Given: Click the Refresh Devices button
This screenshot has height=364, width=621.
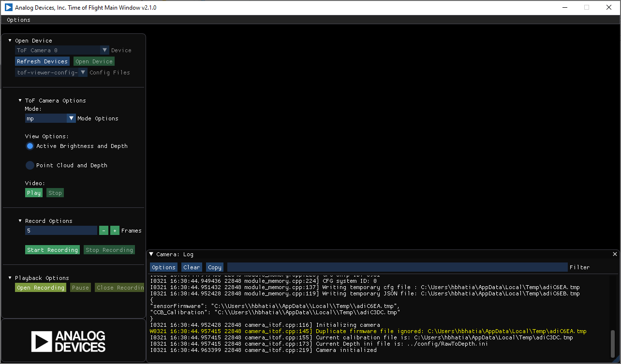Looking at the screenshot, I should [x=42, y=61].
